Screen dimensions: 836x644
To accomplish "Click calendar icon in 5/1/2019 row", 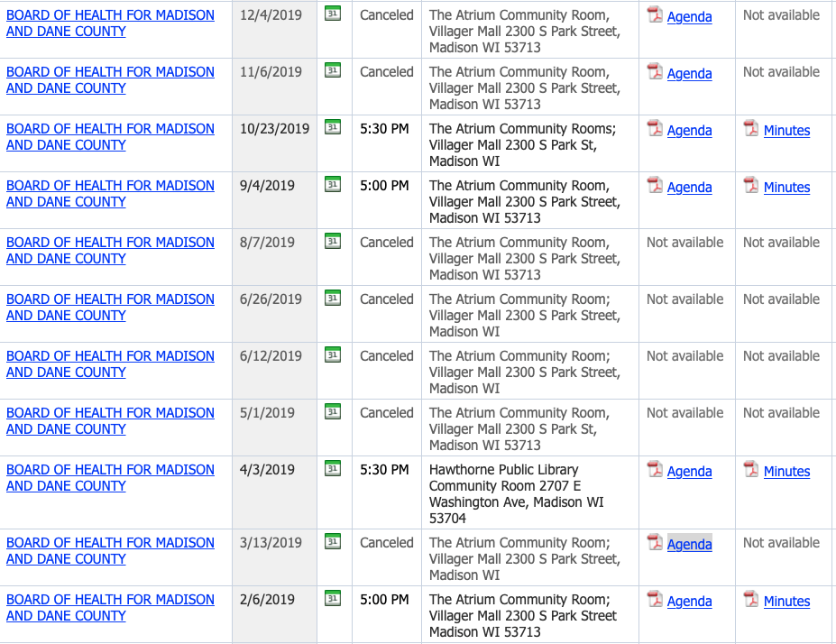I will [x=333, y=411].
